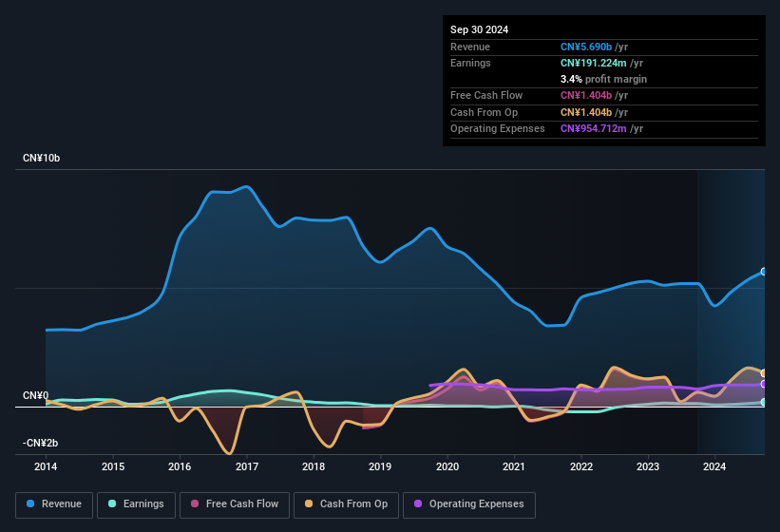Click the blue Revenue endpoint marker
Screen dimensions: 780x532
click(763, 272)
